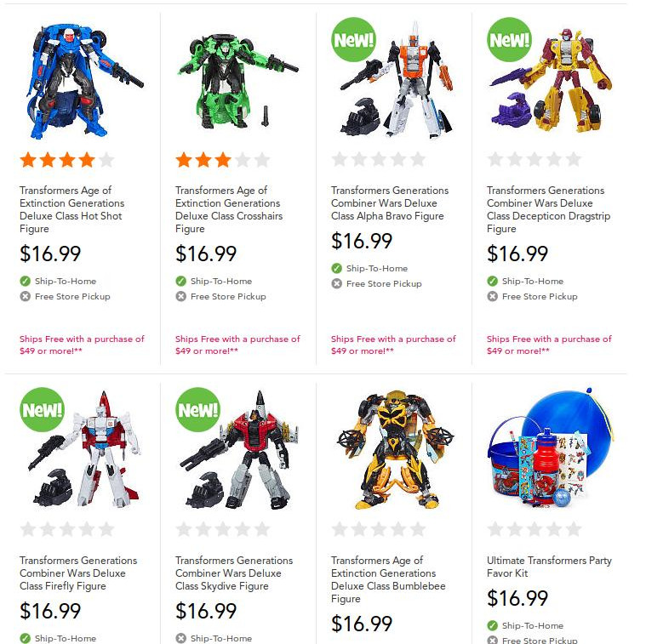Open the Deluxe Class Bumblebee Figure title link
The width and height of the screenshot is (646, 644).
point(388,579)
